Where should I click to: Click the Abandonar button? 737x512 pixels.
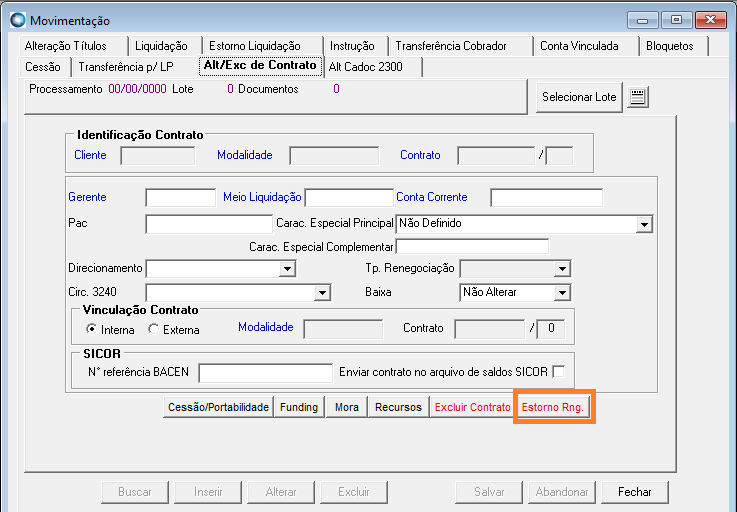point(562,492)
